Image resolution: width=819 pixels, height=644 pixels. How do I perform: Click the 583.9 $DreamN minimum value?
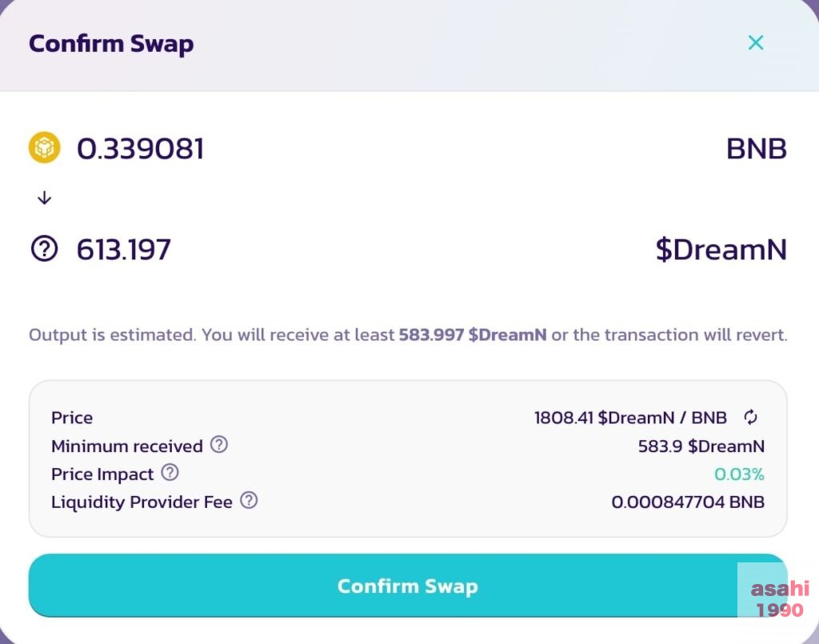(x=701, y=446)
